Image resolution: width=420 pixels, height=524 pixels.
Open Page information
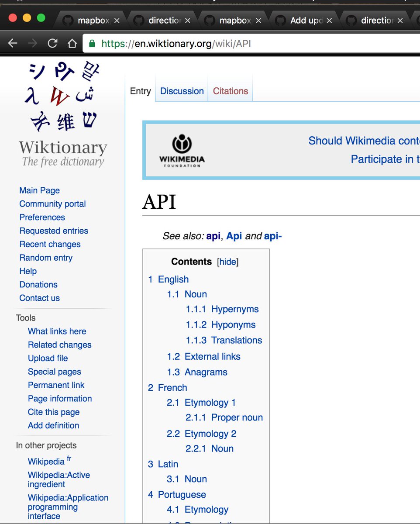60,399
